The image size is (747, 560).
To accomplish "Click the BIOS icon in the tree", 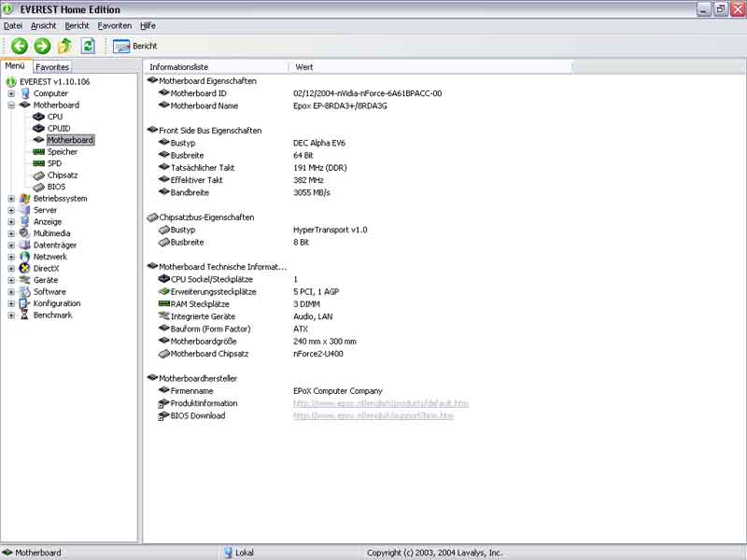I will (38, 187).
